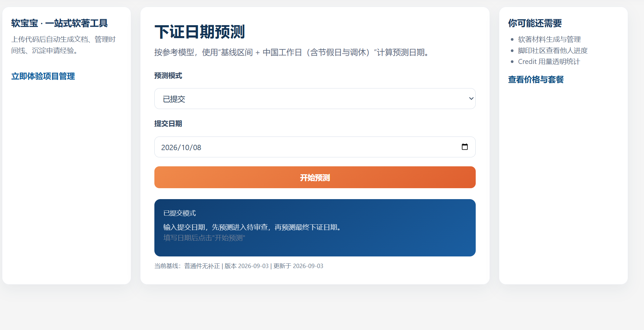Click the 你可能还需要 heading
Image resolution: width=644 pixels, height=330 pixels.
(535, 23)
